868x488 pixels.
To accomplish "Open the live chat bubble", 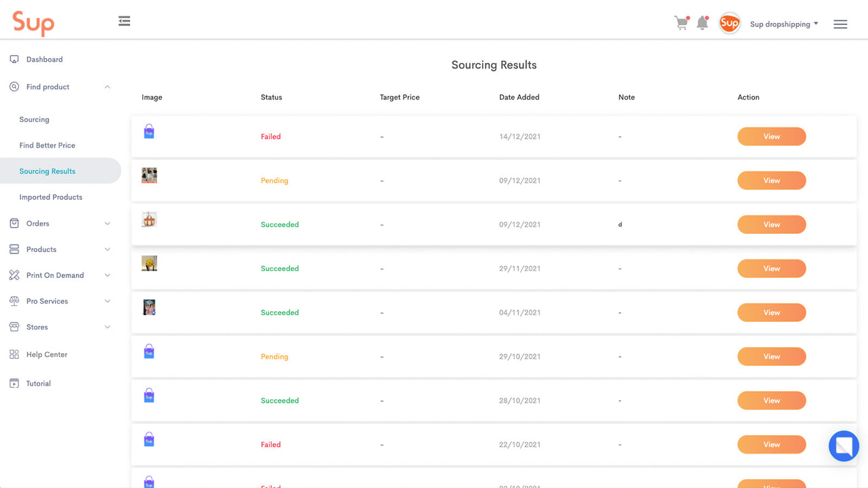I will 844,446.
